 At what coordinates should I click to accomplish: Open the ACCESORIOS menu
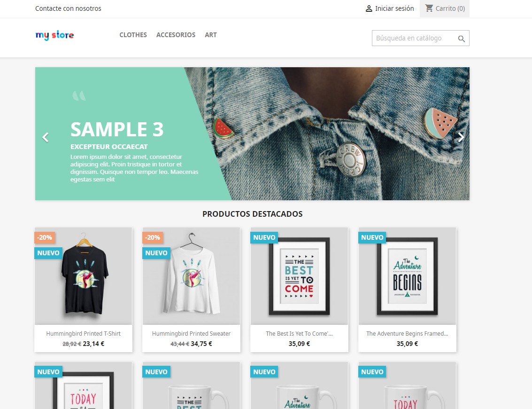click(x=176, y=35)
